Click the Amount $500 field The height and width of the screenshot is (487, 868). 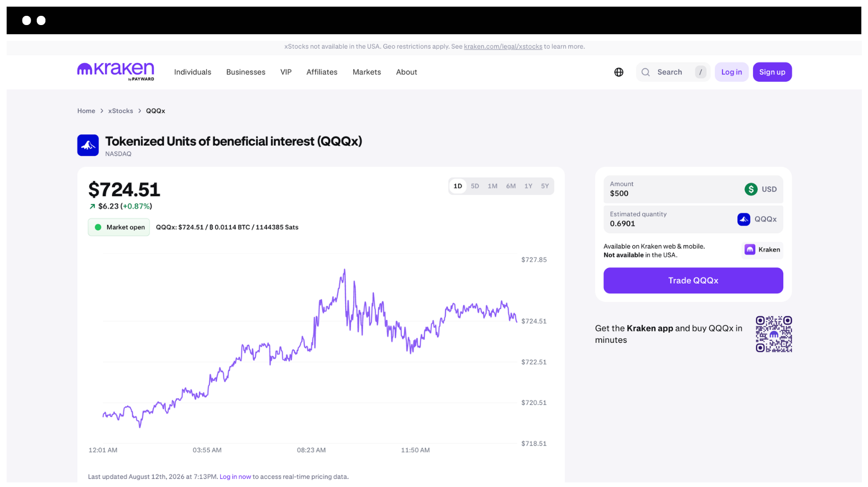click(693, 189)
